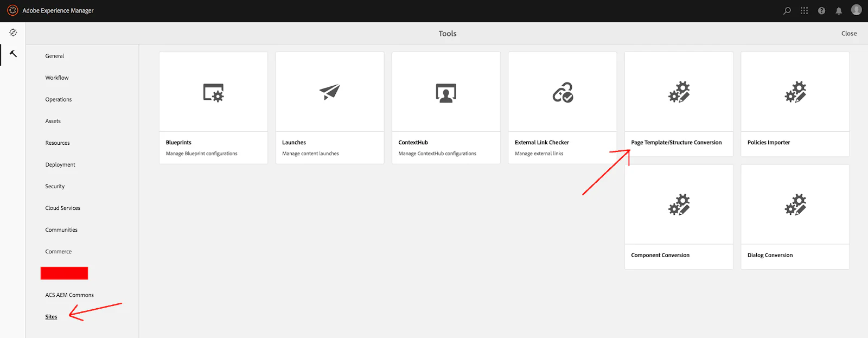
Task: Open the Launches title link
Action: [x=294, y=142]
